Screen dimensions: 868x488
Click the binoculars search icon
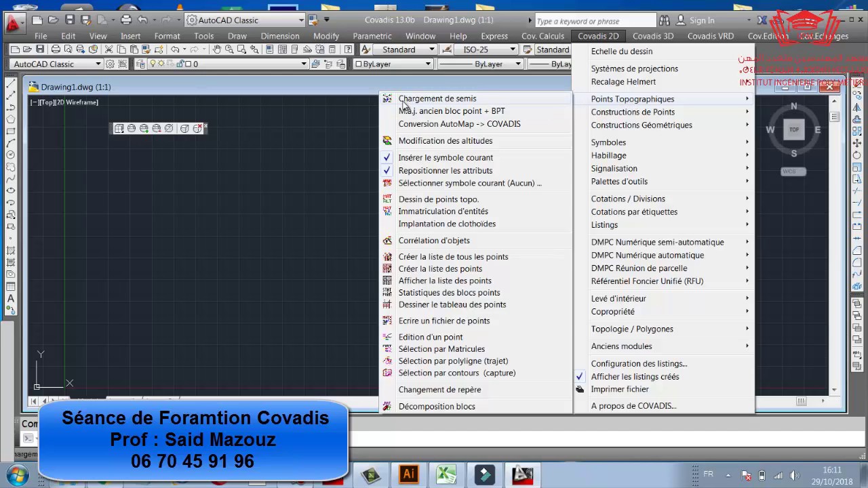tap(665, 20)
